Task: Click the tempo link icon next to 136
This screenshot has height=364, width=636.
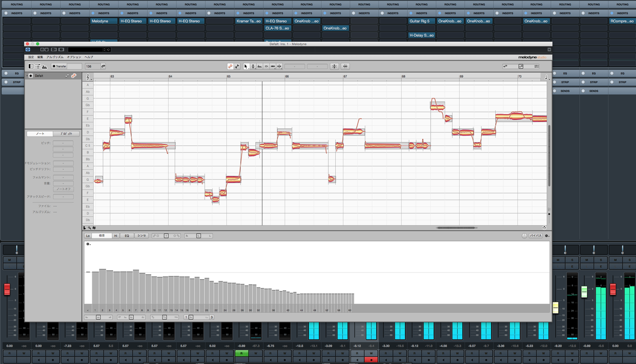Action: point(103,66)
